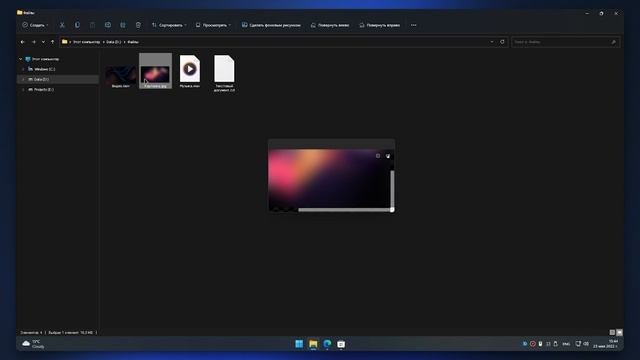The height and width of the screenshot is (360, 640).
Task: Select the Картинка.jpg image file
Action: tap(156, 71)
